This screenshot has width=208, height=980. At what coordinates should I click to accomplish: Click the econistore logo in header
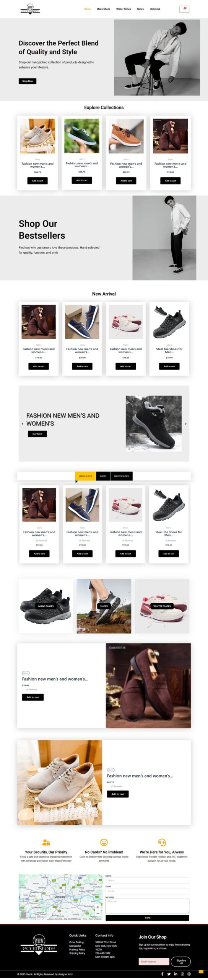30,9
